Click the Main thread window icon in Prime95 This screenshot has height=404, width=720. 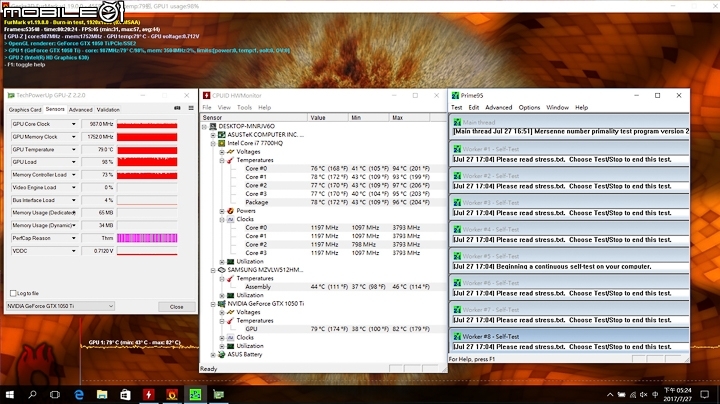tap(457, 123)
